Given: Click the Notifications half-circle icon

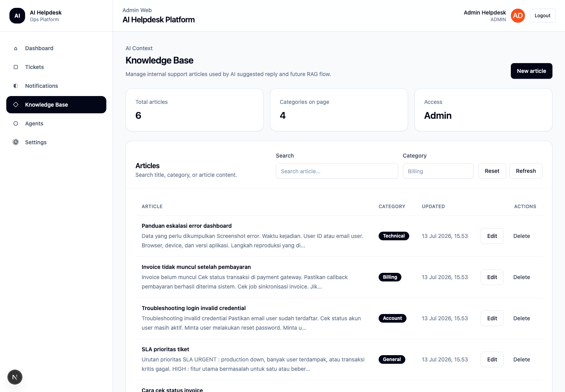Looking at the screenshot, I should pos(16,86).
